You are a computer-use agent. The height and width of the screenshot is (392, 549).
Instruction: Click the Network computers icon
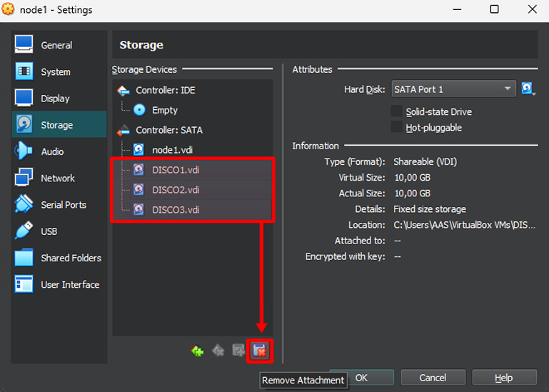tap(24, 177)
